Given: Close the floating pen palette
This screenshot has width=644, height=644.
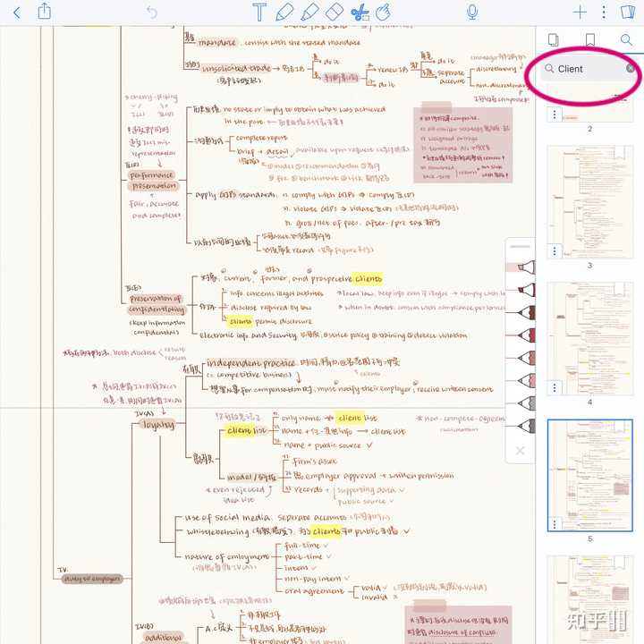Looking at the screenshot, I should (520, 451).
